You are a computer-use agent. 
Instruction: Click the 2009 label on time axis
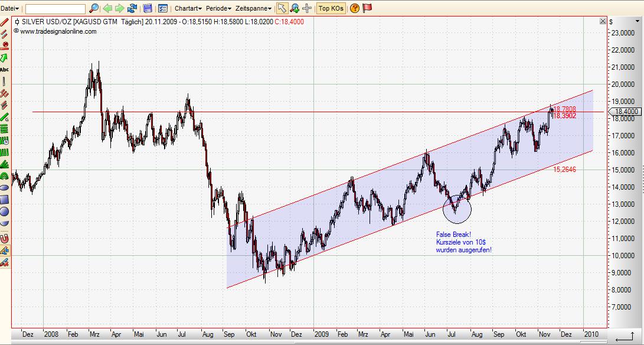pos(322,334)
